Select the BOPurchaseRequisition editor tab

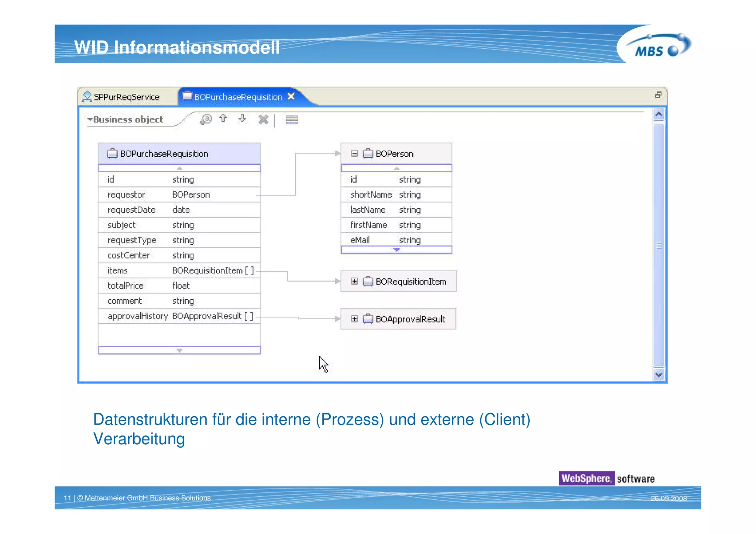(x=238, y=97)
